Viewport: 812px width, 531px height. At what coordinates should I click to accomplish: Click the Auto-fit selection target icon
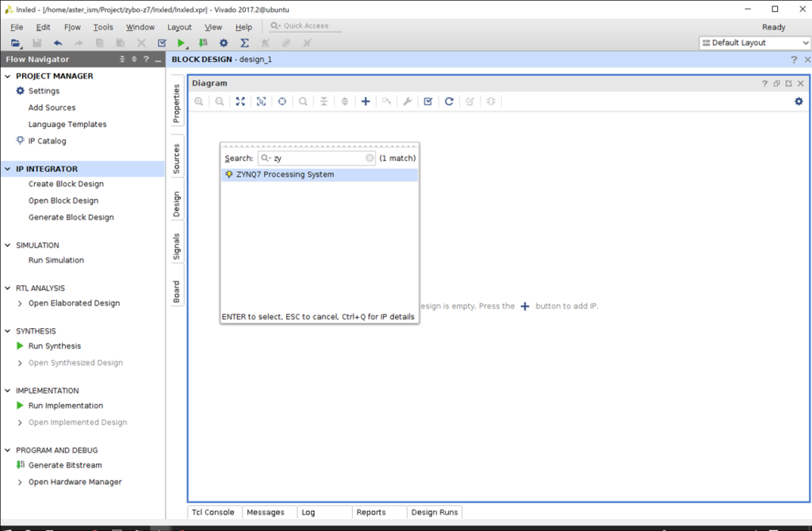[282, 101]
